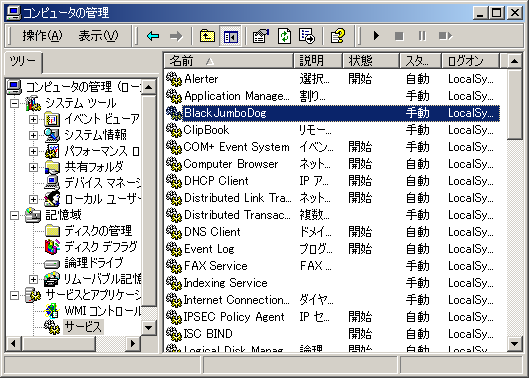The image size is (529, 378).
Task: Open Properties from the toolbar icon
Action: 260,36
